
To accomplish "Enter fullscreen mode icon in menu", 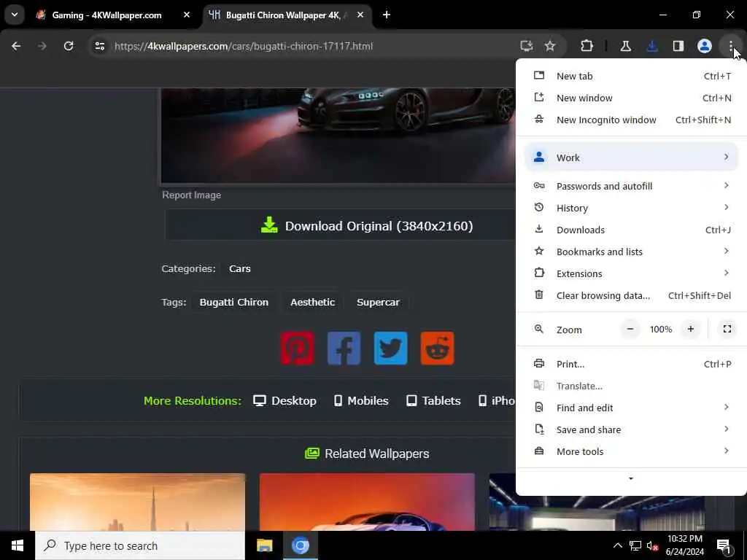I will pyautogui.click(x=727, y=329).
